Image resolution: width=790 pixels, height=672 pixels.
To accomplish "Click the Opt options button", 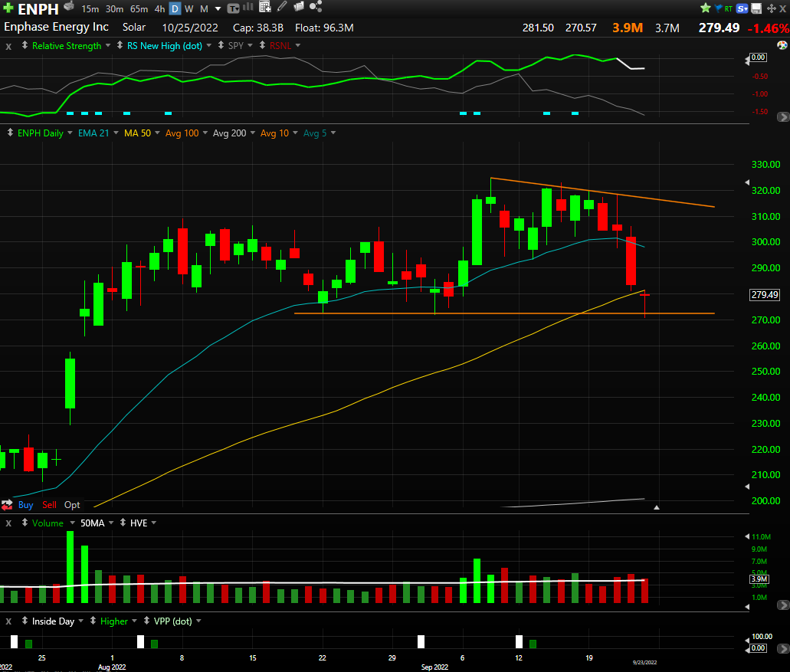I will pos(72,505).
